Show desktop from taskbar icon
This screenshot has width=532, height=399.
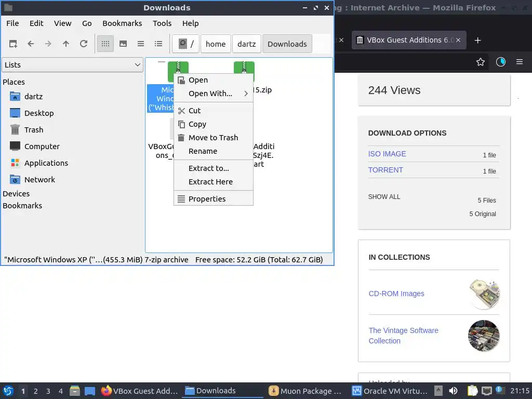tap(90, 391)
